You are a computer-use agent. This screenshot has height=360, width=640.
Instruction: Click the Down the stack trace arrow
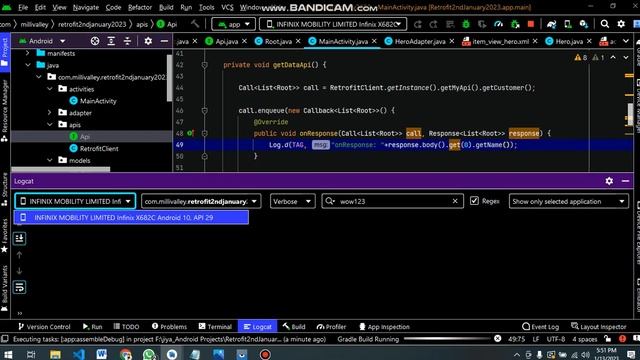pyautogui.click(x=19, y=271)
